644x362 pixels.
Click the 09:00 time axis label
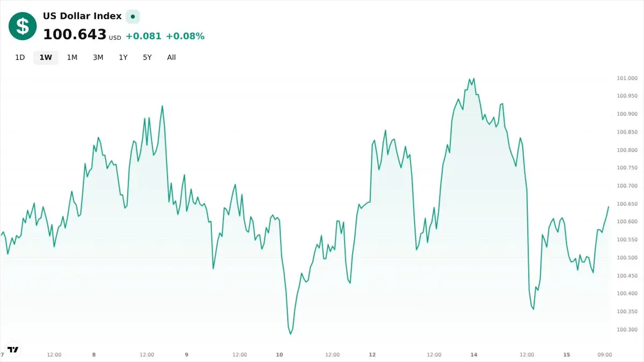(x=605, y=354)
